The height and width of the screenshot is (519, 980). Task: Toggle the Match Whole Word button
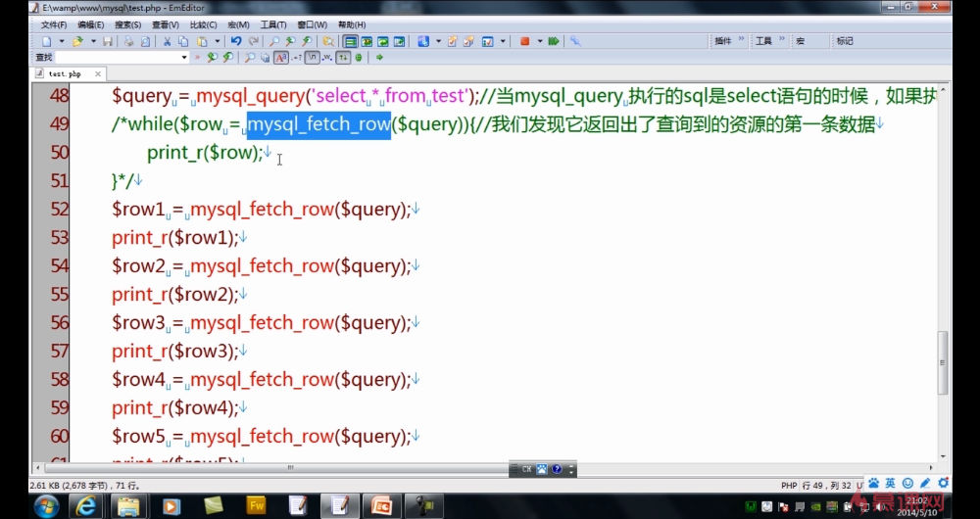327,58
